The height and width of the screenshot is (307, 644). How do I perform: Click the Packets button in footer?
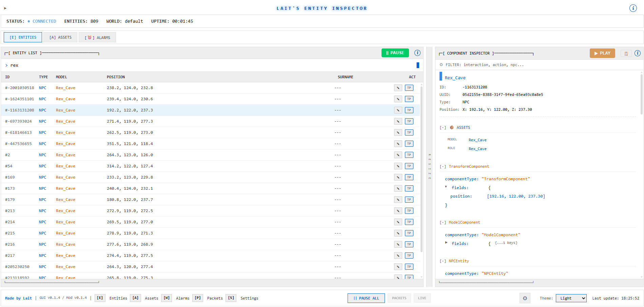[x=399, y=298]
